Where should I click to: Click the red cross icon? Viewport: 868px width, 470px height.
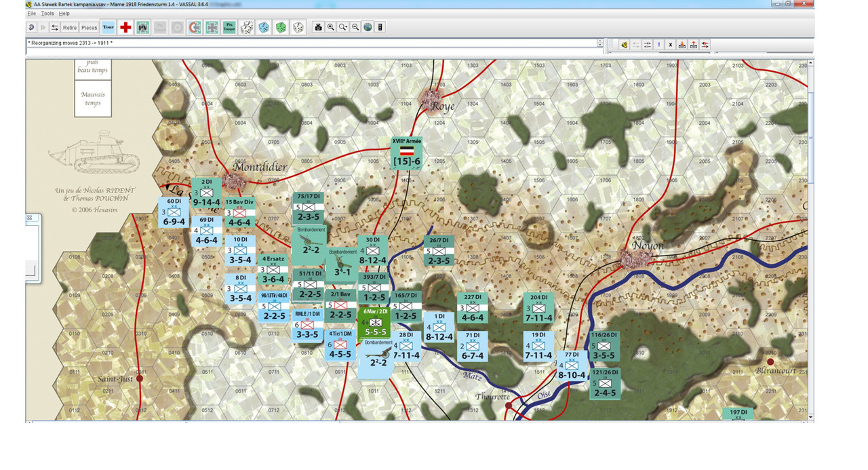(x=125, y=28)
